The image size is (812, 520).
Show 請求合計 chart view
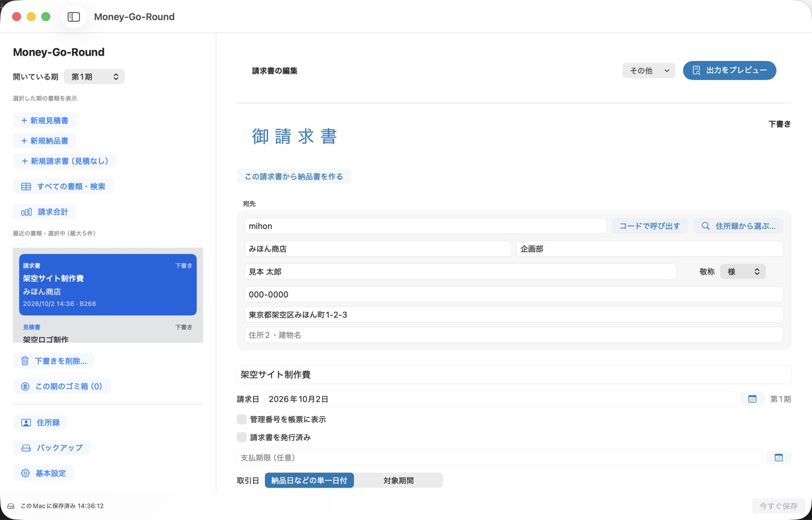coord(45,212)
